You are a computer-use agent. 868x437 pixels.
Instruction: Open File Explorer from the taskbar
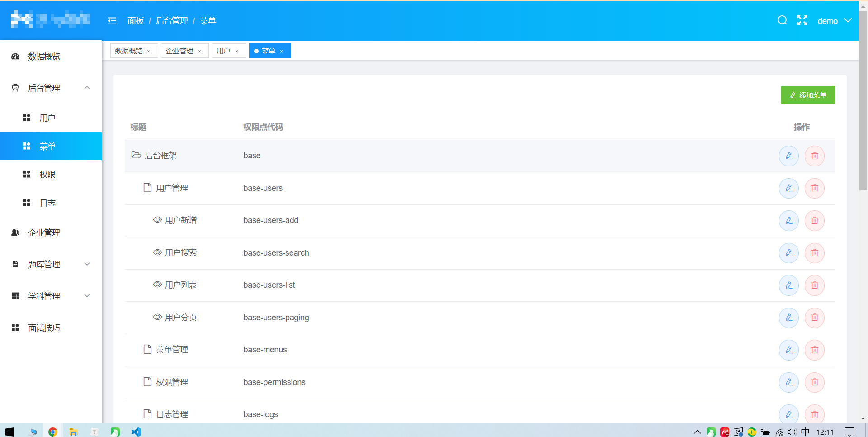(x=73, y=432)
